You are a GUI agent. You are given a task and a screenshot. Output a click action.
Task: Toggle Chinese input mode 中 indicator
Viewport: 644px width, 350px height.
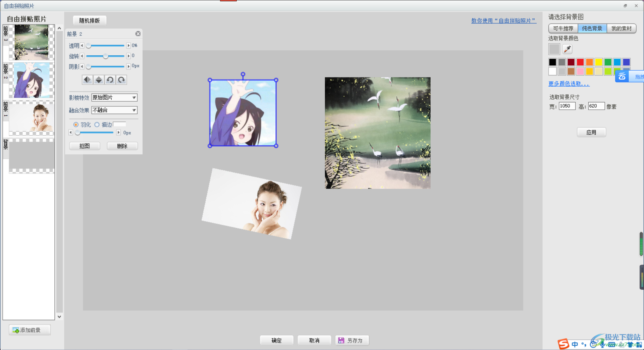point(575,344)
